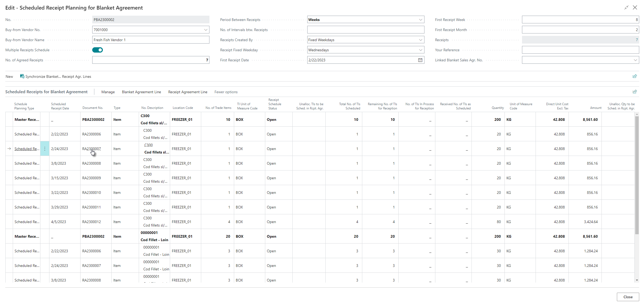Expand the Period Between Receipts dropdown
Screen dimensions: 644x307
tap(420, 20)
